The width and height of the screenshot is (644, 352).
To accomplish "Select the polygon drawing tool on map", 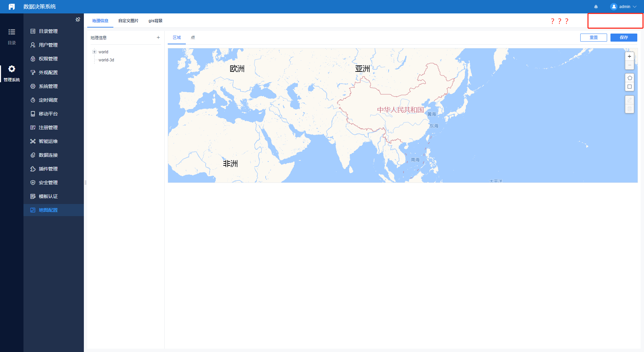I will pyautogui.click(x=630, y=78).
